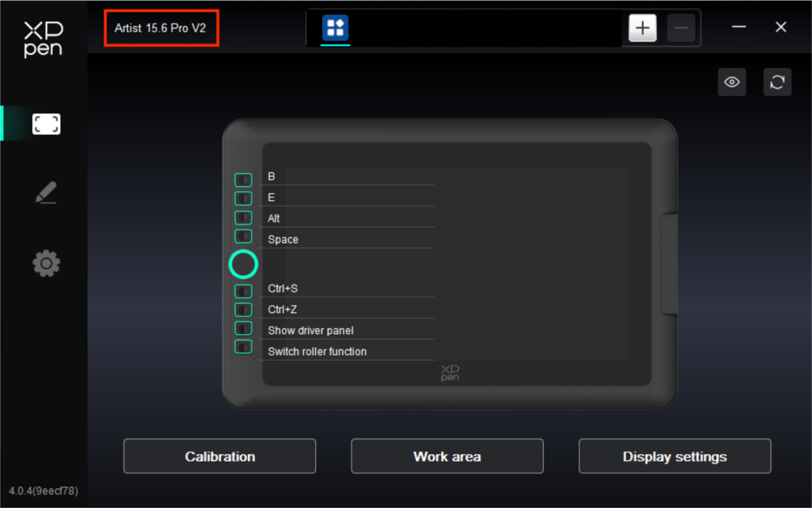This screenshot has height=508, width=812.
Task: Select the Artist 15.6 Pro V2 device name
Action: point(160,28)
